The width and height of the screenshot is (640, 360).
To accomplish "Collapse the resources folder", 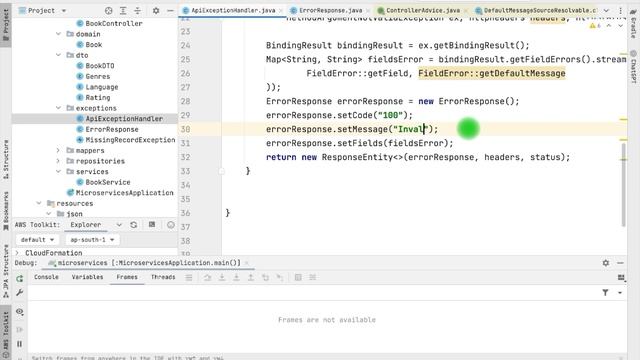I will [39, 203].
